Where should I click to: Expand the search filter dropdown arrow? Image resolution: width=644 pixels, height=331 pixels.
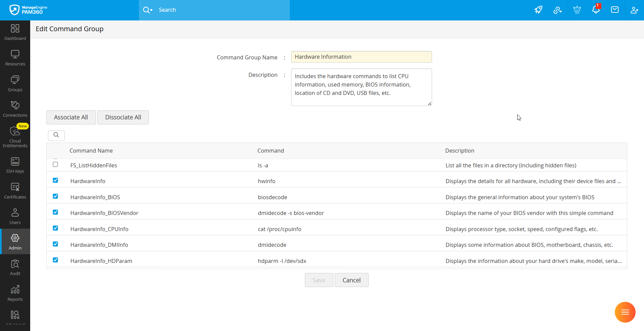(151, 10)
